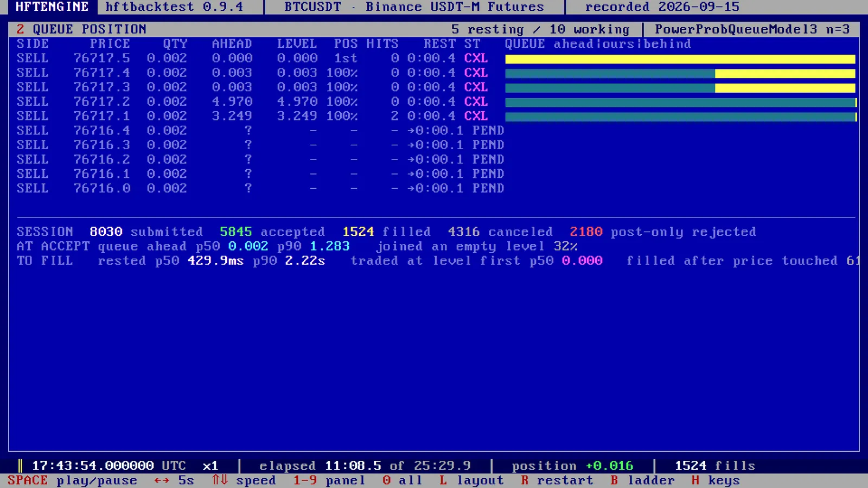Click 5845 accepted session stat
Image resolution: width=868 pixels, height=488 pixels.
tap(272, 232)
